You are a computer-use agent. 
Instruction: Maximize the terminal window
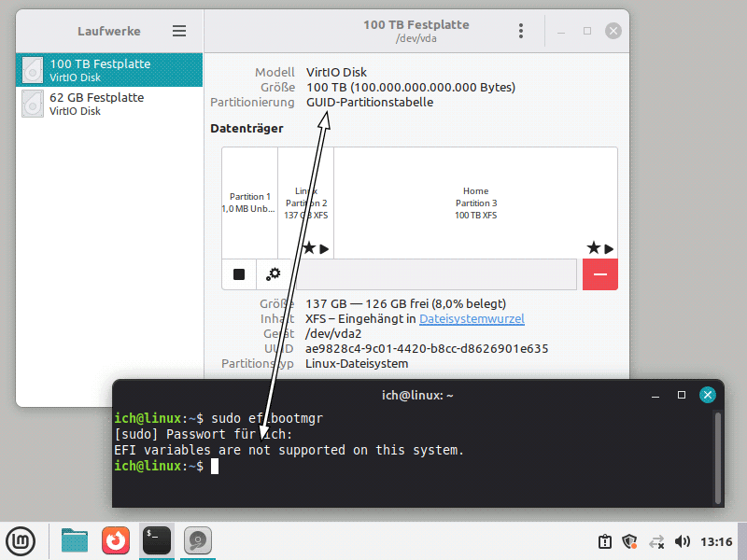point(682,395)
